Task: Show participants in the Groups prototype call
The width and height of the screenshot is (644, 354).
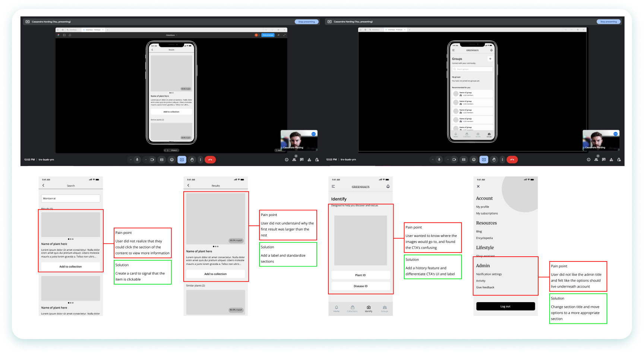Action: point(596,160)
